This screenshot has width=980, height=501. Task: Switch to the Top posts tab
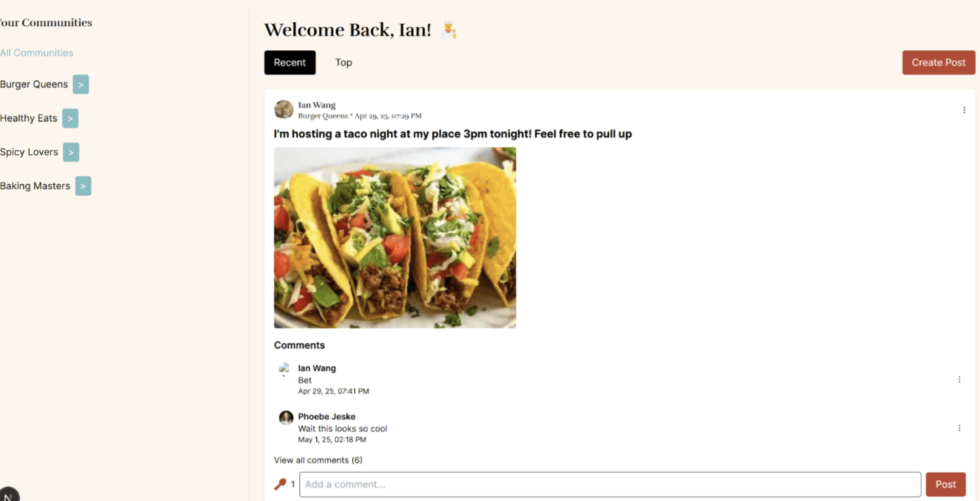tap(344, 63)
